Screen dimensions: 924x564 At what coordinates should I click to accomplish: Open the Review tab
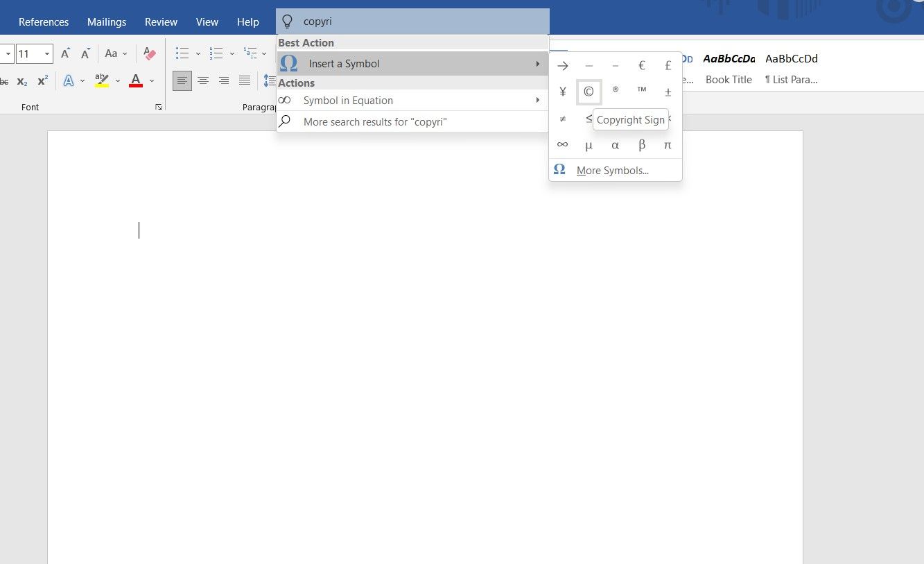tap(161, 22)
